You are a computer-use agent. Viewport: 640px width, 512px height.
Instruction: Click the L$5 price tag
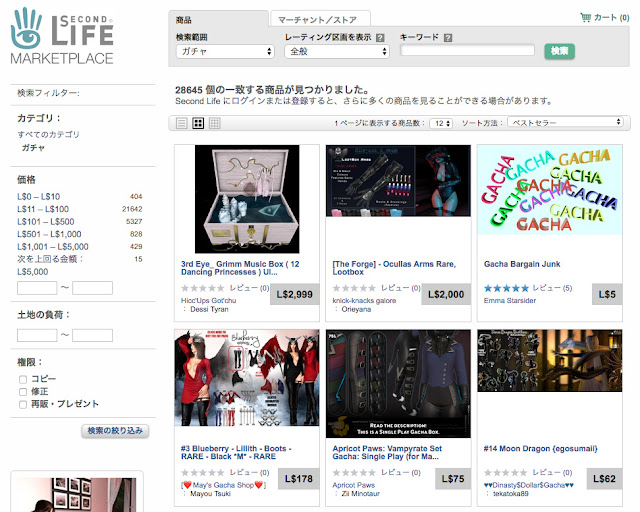[x=607, y=294]
